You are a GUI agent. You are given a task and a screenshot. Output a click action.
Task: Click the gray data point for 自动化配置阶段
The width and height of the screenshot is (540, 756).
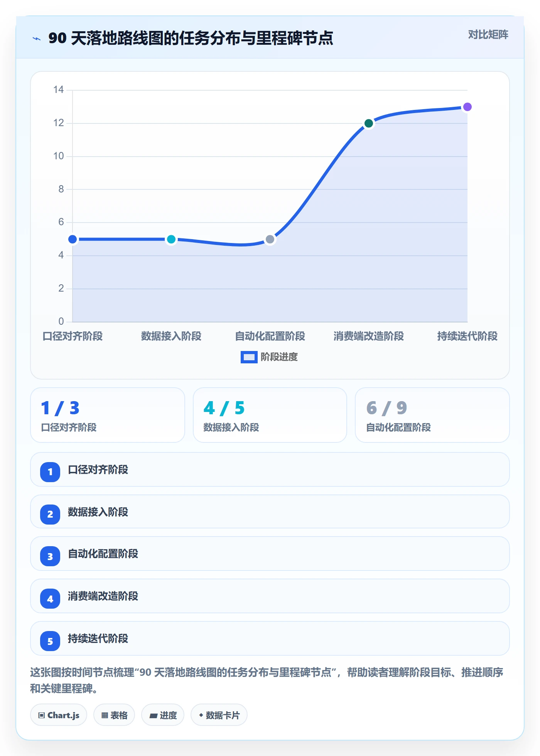tap(270, 239)
